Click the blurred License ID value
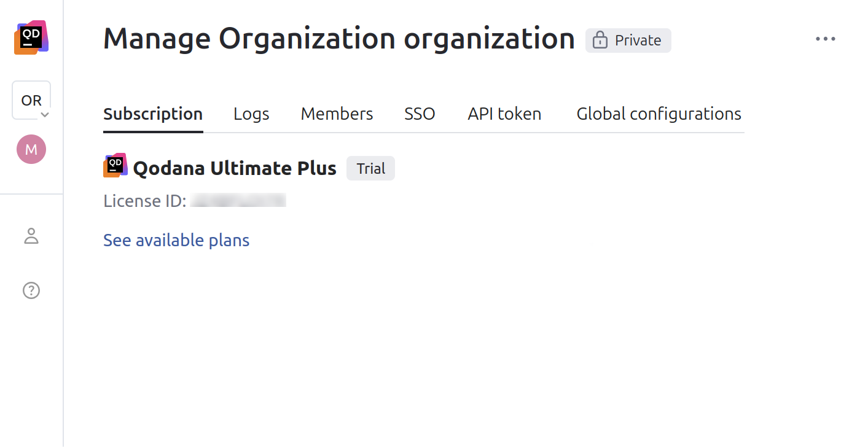Screen dimensions: 868x447 [x=238, y=201]
